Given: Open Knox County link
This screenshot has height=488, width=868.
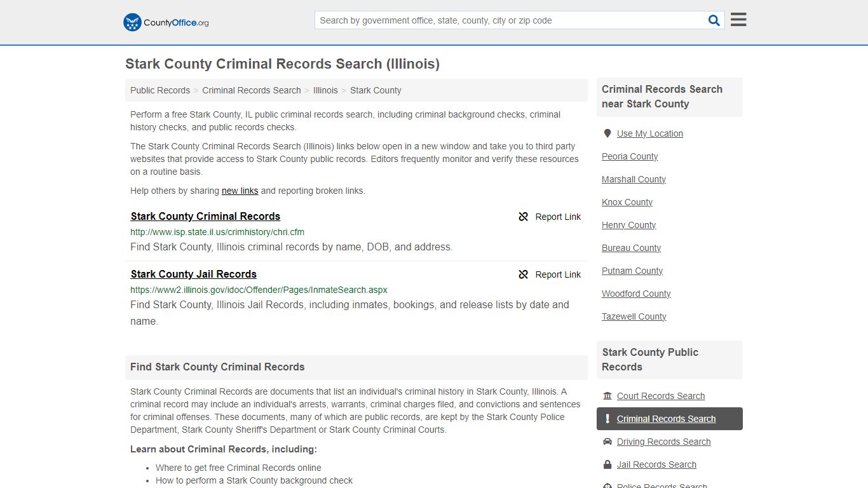Looking at the screenshot, I should click(x=627, y=202).
